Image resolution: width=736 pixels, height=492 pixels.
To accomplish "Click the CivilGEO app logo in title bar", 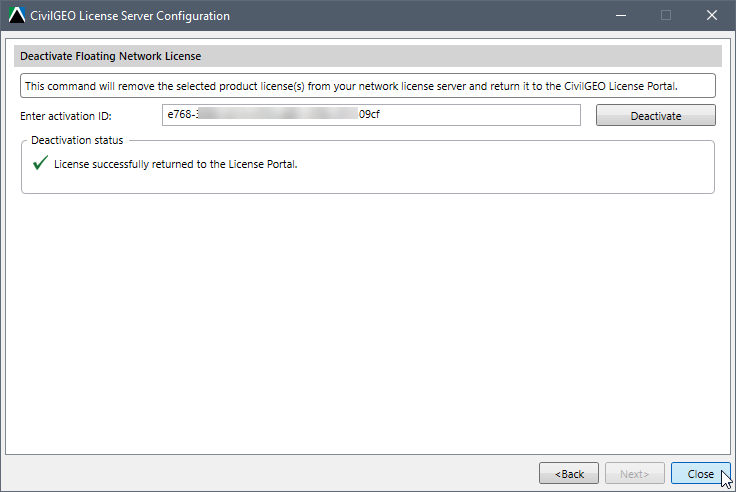I will [x=17, y=15].
